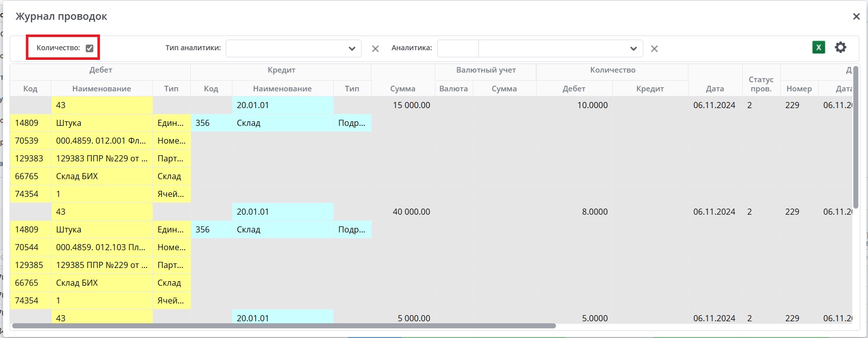
Task: Close the Журнал проводок dialog
Action: click(856, 16)
